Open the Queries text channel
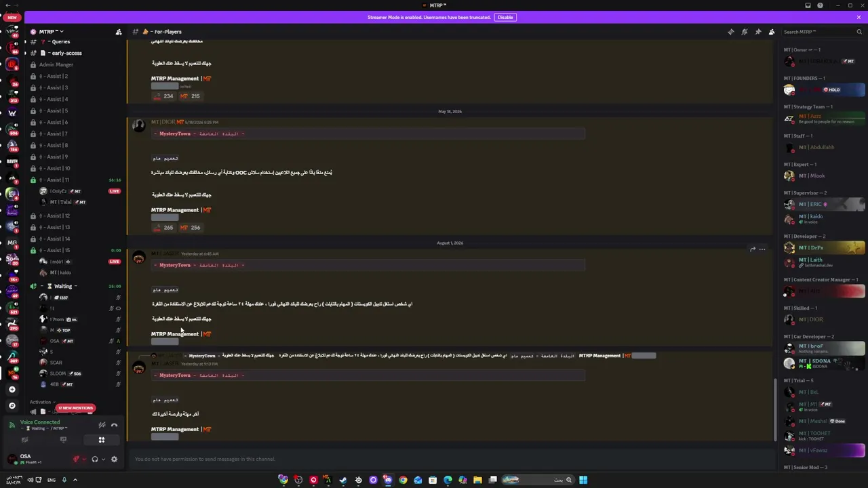Screen dimensions: 868x488 (x=75, y=42)
